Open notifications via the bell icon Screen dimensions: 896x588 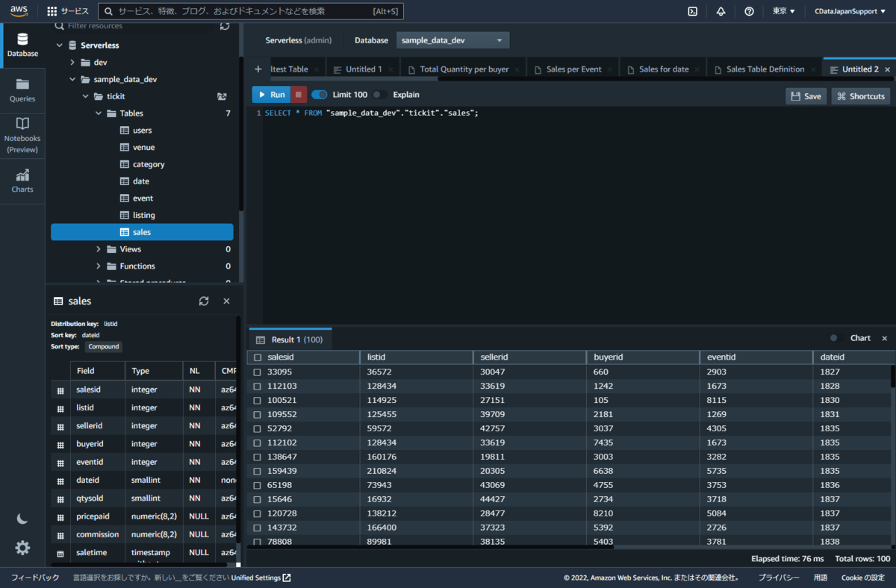[721, 11]
